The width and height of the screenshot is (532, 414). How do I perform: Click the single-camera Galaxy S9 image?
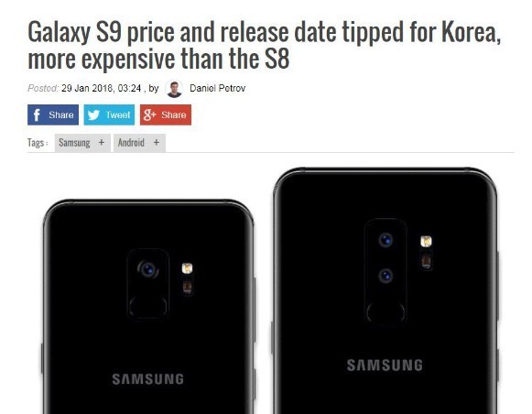click(x=148, y=307)
